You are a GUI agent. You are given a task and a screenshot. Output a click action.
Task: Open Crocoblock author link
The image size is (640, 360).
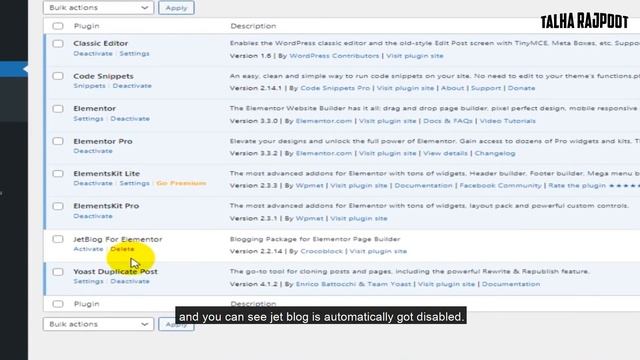click(x=322, y=251)
